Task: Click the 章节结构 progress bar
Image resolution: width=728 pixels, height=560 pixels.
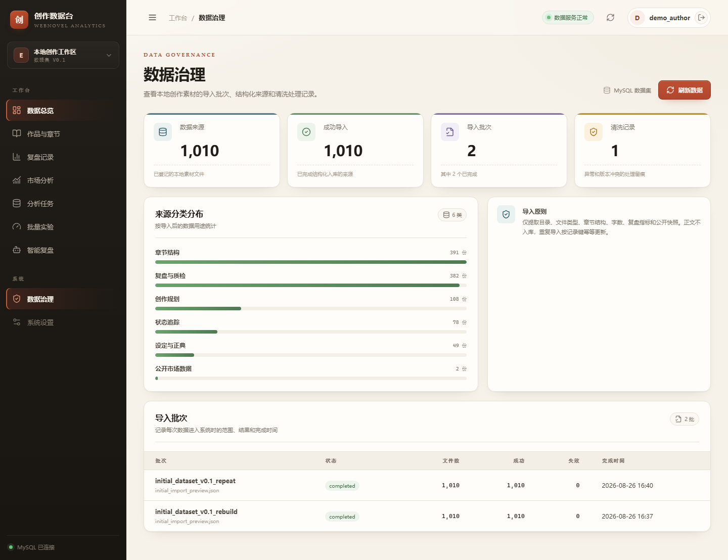Action: (x=311, y=262)
